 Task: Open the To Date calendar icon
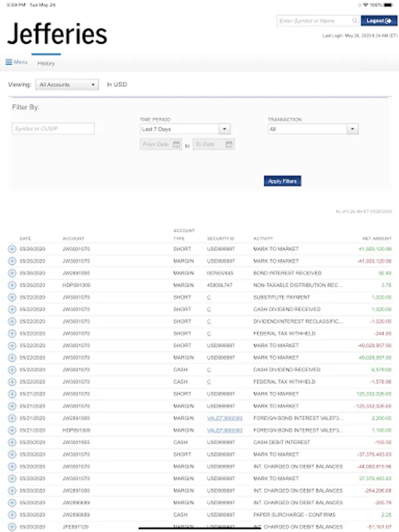pyautogui.click(x=229, y=144)
